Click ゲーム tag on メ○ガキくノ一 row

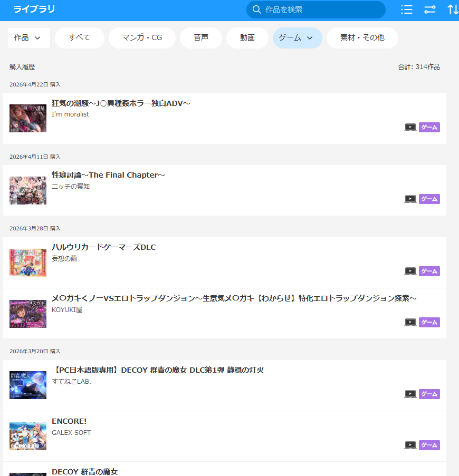(x=429, y=322)
